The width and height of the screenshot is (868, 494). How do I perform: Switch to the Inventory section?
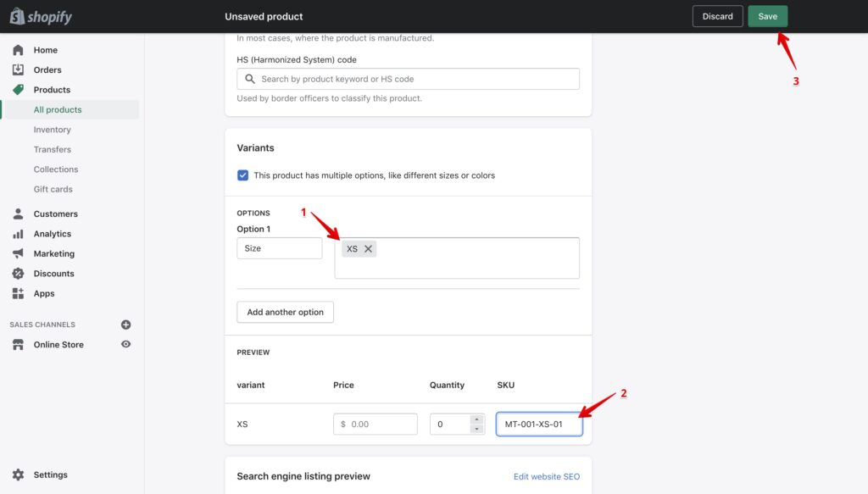[x=53, y=129]
